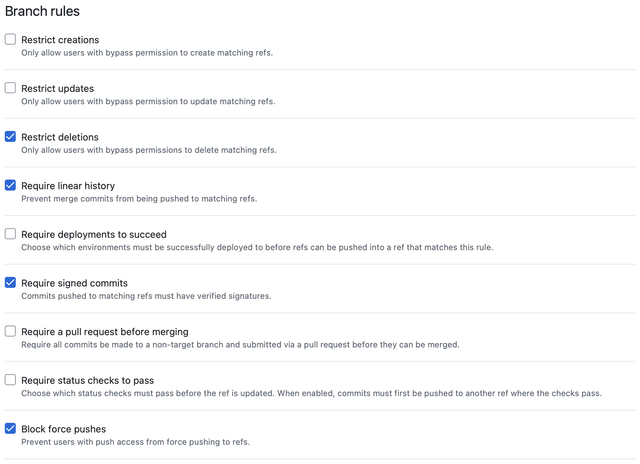Enable Require a pull request before merging checkbox
Image resolution: width=640 pixels, height=464 pixels.
click(10, 331)
